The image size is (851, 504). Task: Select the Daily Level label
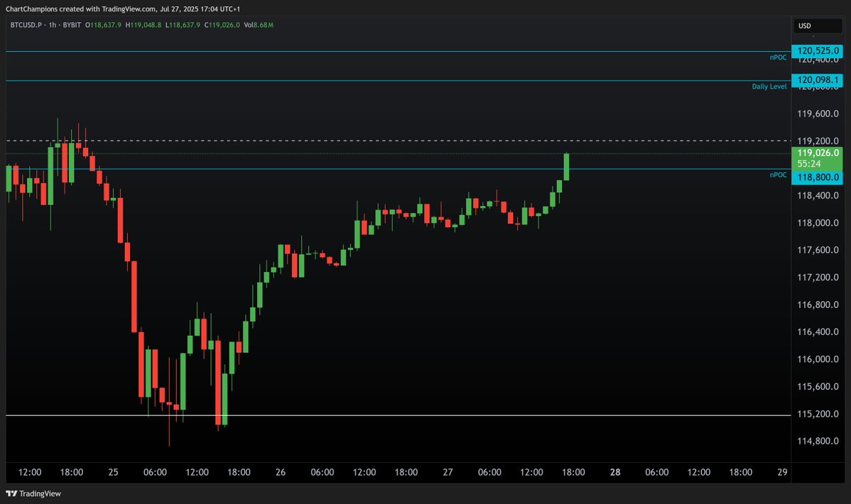[769, 87]
